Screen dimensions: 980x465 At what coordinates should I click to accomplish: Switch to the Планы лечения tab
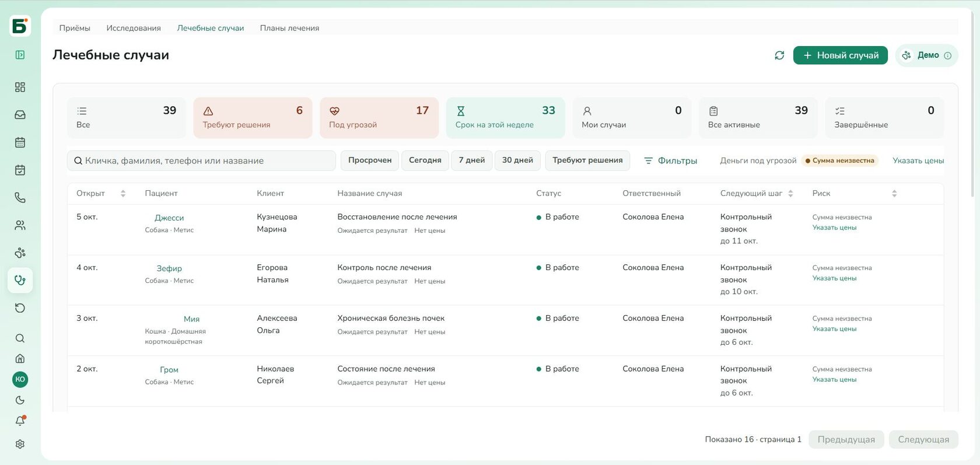(x=289, y=28)
